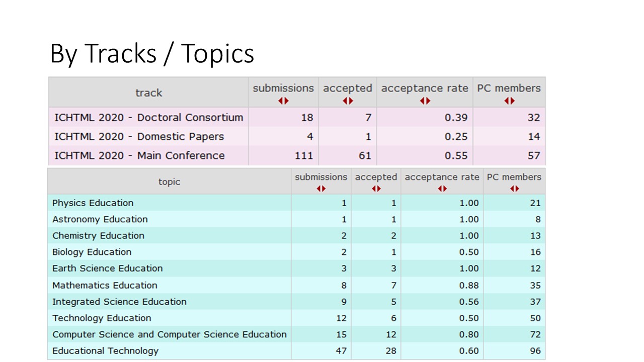Click Technology Education submissions value 12

click(342, 318)
